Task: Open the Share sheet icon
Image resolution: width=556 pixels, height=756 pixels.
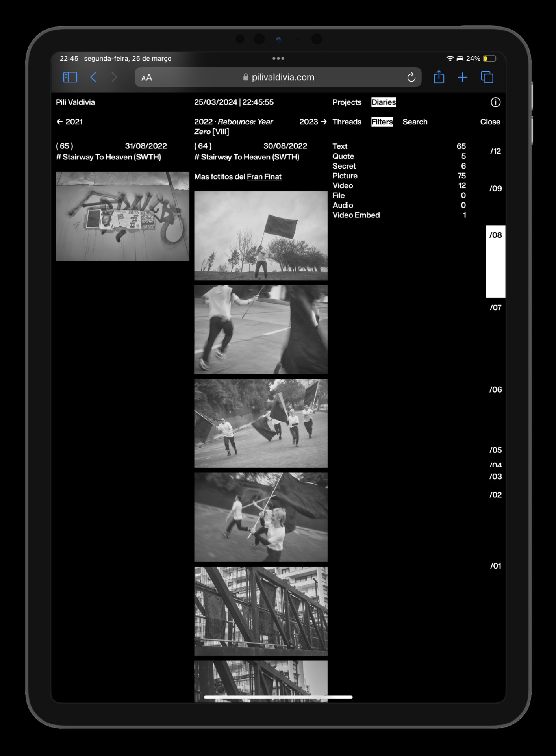Action: [439, 77]
